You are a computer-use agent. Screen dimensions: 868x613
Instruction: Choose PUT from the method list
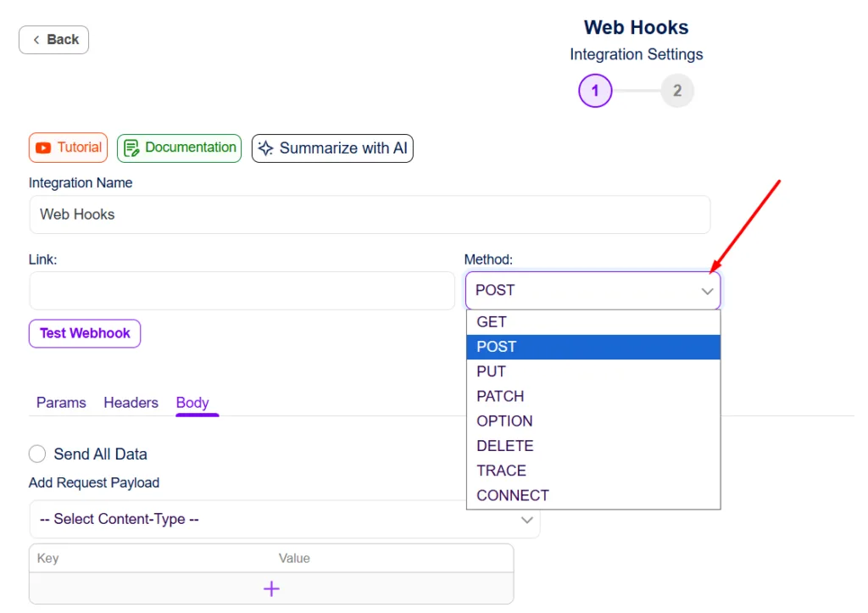[593, 371]
